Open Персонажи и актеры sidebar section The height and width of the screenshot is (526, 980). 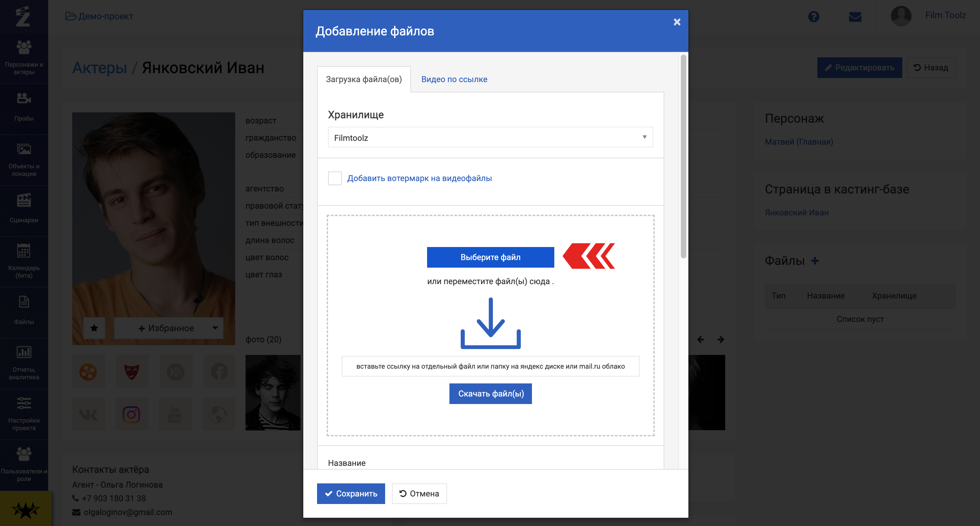click(x=24, y=58)
